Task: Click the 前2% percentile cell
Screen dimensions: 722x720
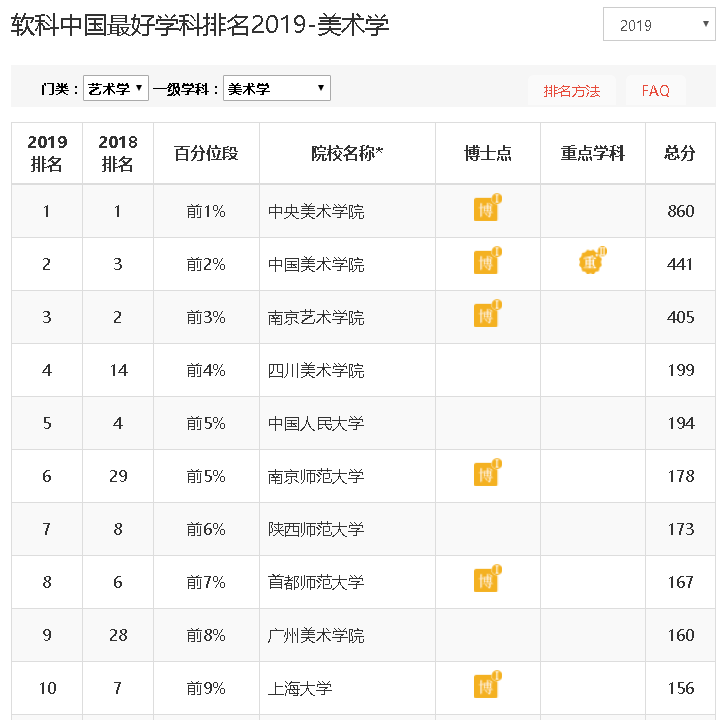Action: tap(206, 264)
